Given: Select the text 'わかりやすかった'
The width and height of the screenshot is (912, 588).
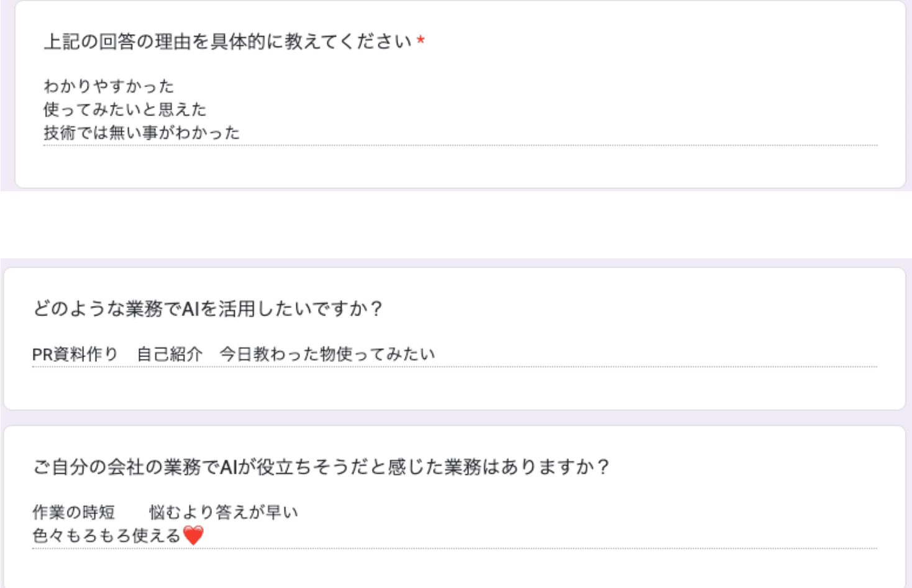Looking at the screenshot, I should coord(109,86).
